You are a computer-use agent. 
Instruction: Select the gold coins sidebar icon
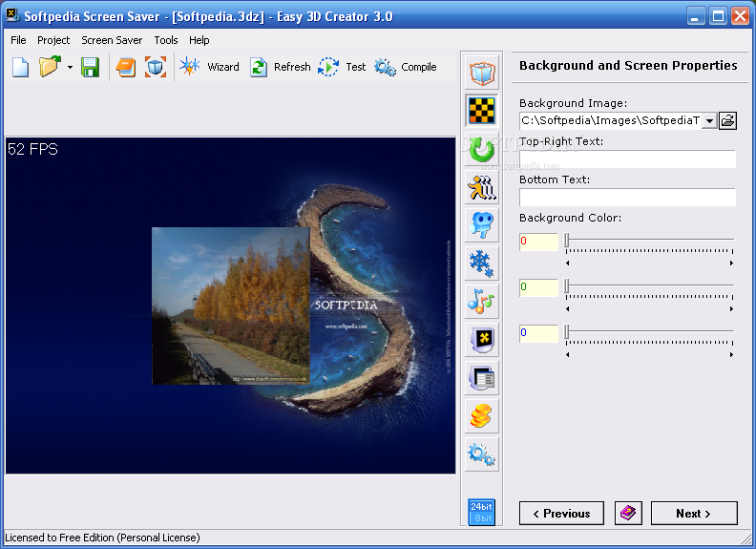(482, 415)
